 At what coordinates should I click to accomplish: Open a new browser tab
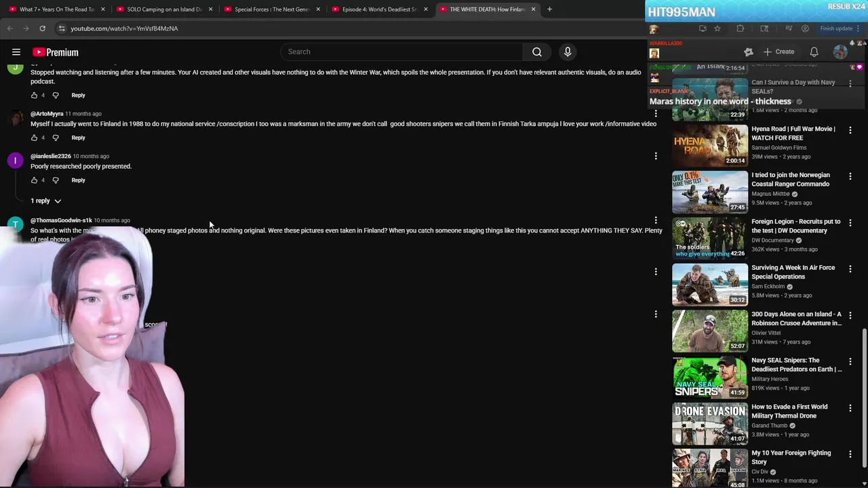(x=549, y=9)
